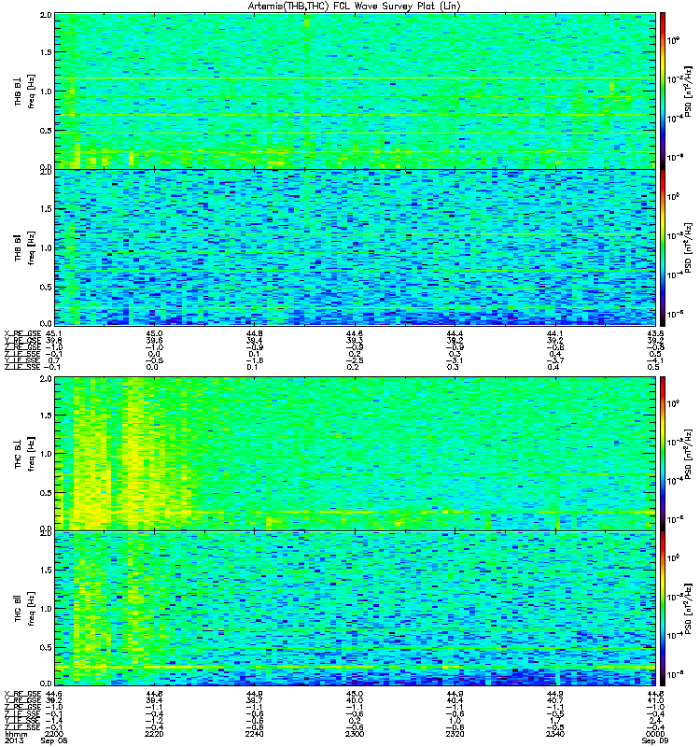
Task: Click the 40.0 value under THC panels
Action: (355, 701)
